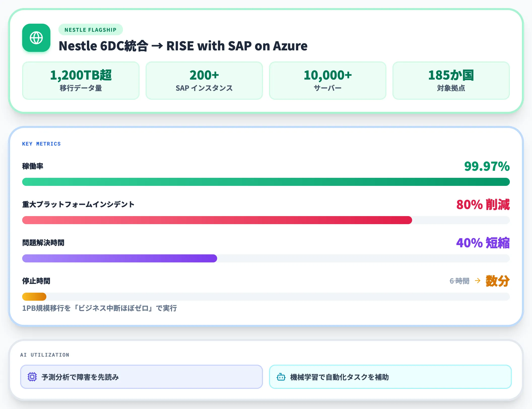532x409 pixels.
Task: Select the NESTLE FLAGSHIP badge
Action: (x=90, y=30)
